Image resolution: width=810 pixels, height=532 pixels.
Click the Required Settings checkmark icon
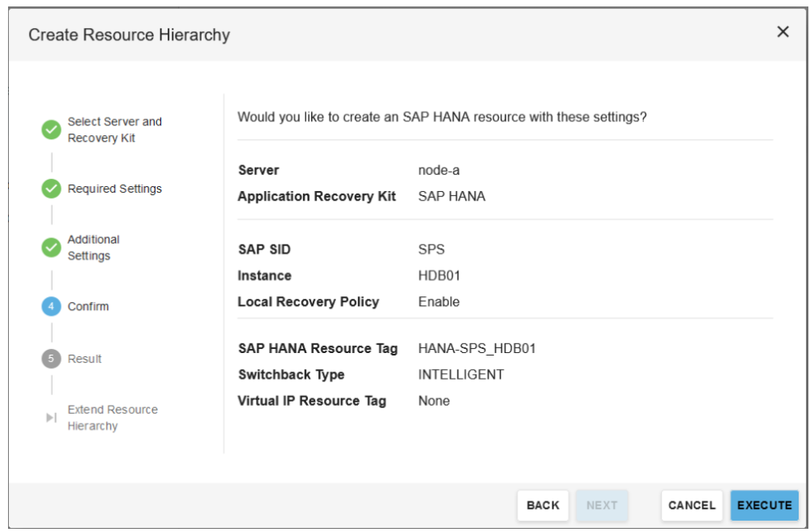click(x=51, y=189)
